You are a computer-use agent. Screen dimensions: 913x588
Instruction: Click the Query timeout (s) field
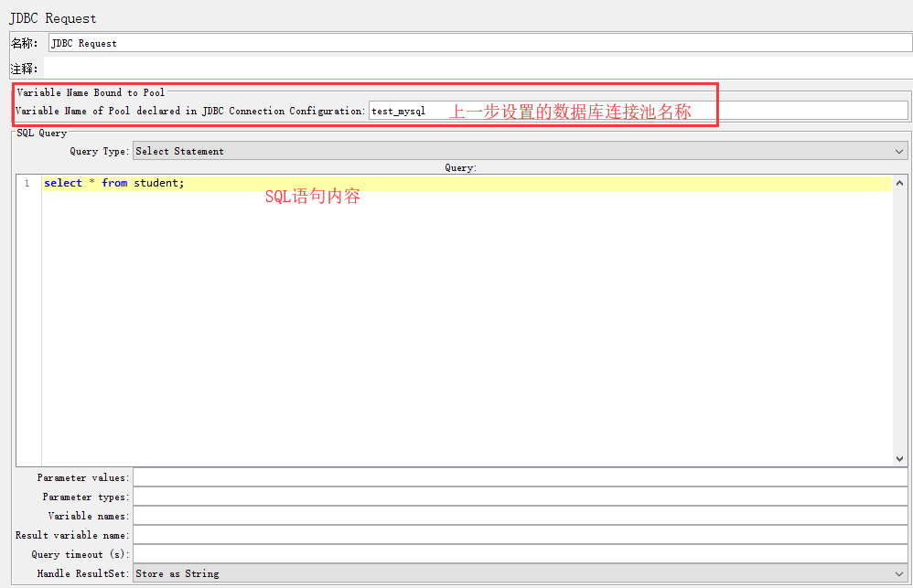[520, 554]
